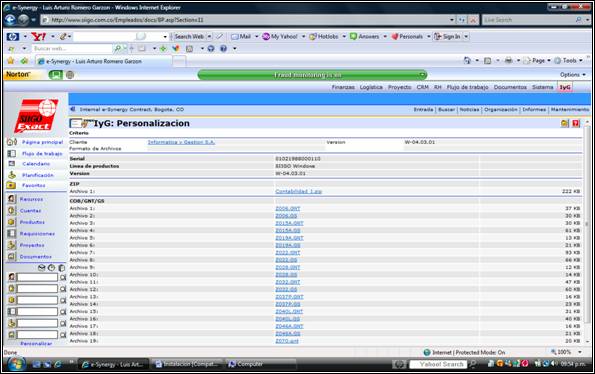Click the Norton green status icon
Image resolution: width=595 pixels, height=374 pixels.
(x=55, y=75)
